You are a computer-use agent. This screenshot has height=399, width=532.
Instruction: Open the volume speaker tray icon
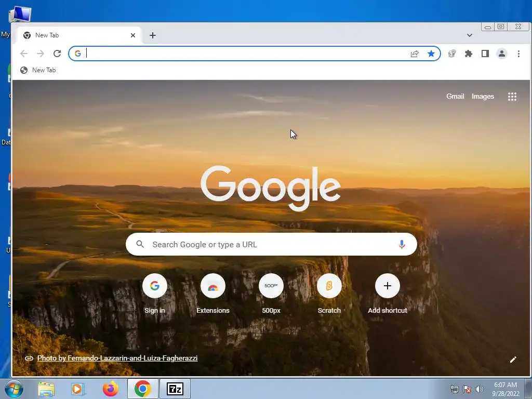(479, 389)
